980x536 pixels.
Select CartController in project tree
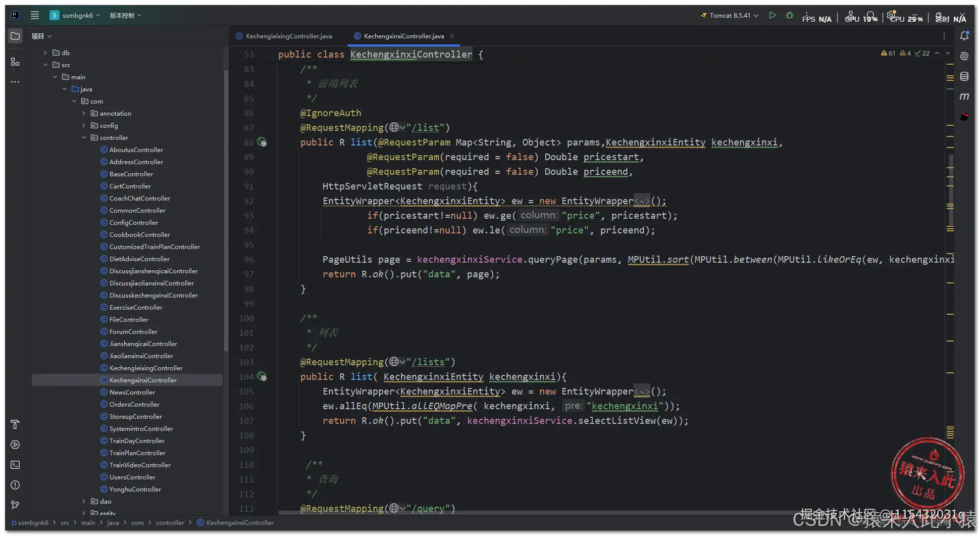[x=130, y=186]
